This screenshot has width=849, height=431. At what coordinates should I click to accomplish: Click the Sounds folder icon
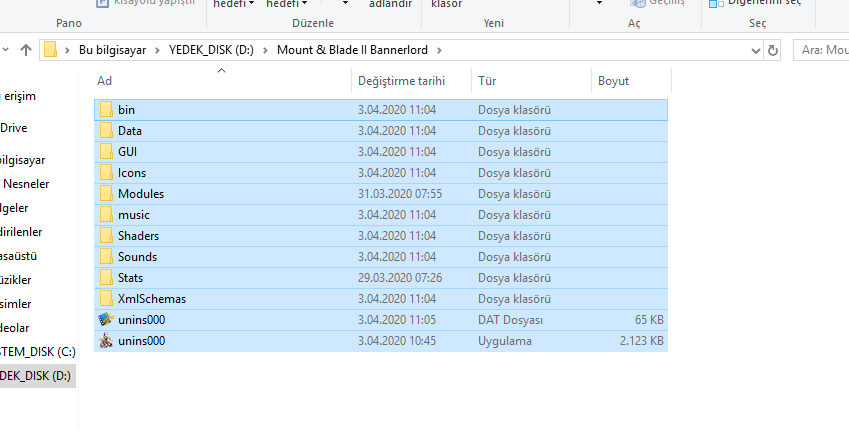pyautogui.click(x=106, y=257)
